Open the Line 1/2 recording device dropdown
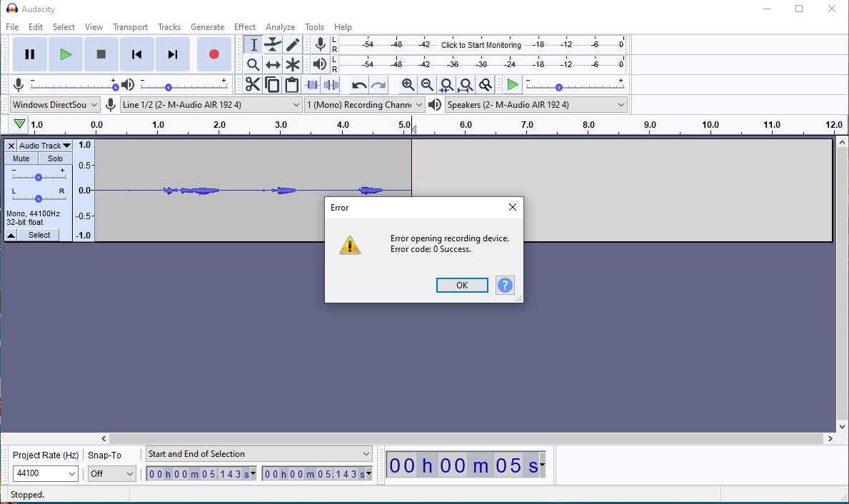This screenshot has height=504, width=849. (x=211, y=105)
